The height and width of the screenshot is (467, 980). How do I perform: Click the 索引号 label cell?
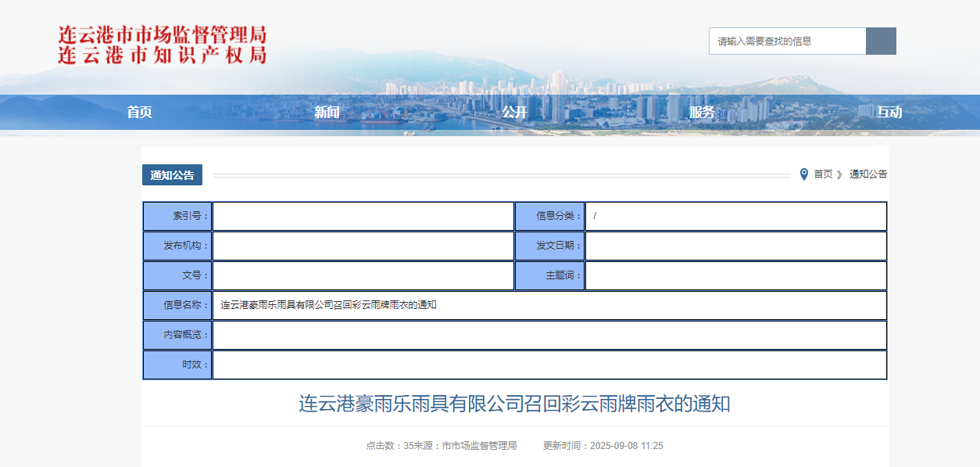pyautogui.click(x=177, y=217)
